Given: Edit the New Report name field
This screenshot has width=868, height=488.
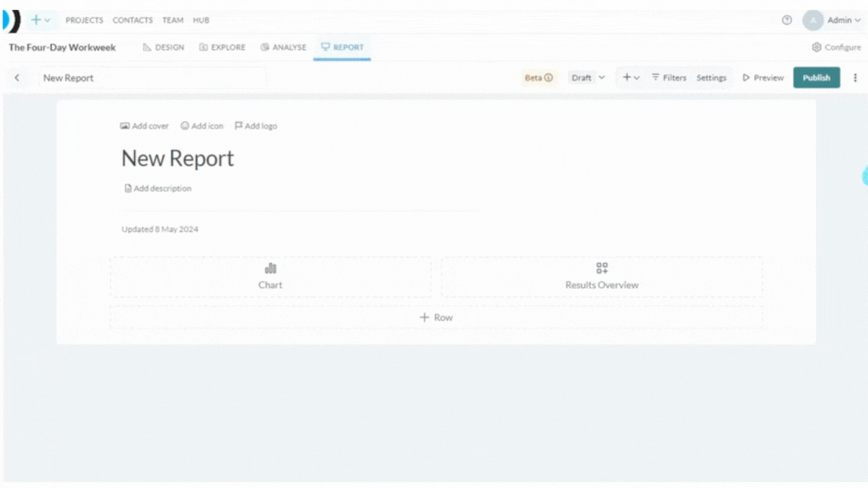Looking at the screenshot, I should pyautogui.click(x=151, y=78).
